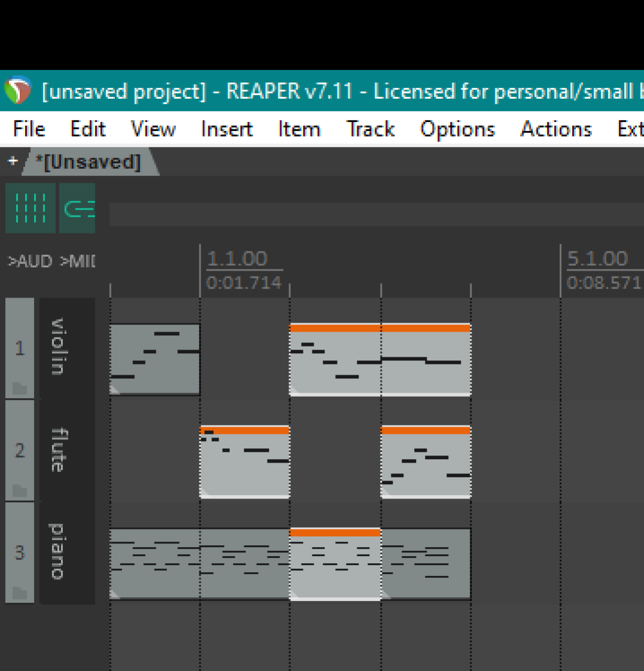Screen dimensions: 644x671
Task: Click the plus icon to add project tab
Action: pos(13,161)
